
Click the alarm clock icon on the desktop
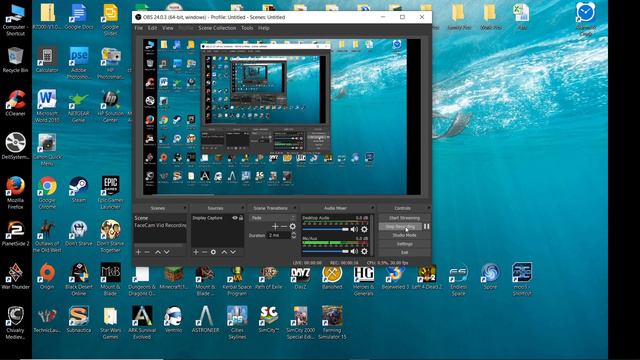click(x=586, y=20)
